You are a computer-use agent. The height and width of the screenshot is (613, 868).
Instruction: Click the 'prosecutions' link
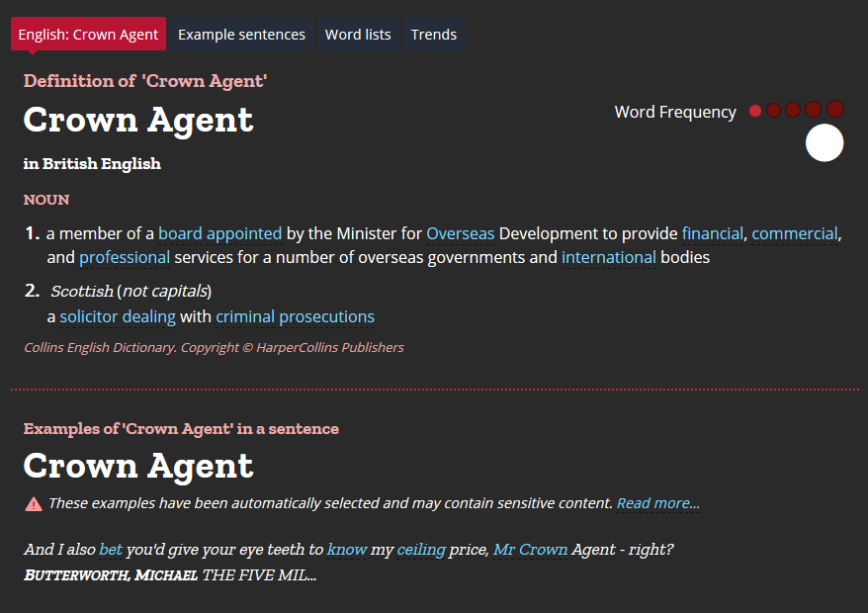pos(326,316)
